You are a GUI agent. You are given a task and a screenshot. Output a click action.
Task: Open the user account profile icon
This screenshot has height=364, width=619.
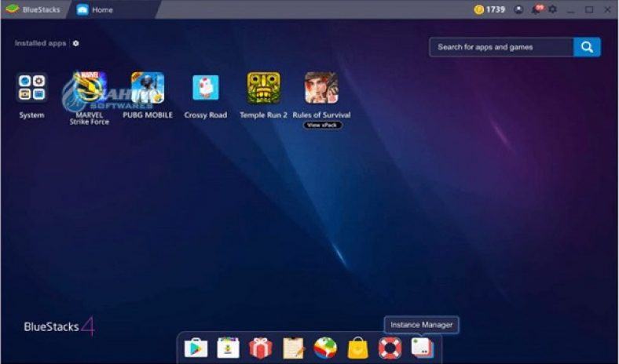pos(518,9)
